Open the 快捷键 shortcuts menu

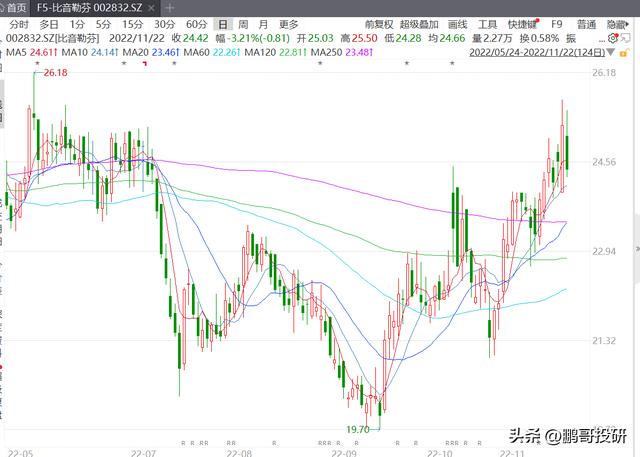(522, 24)
